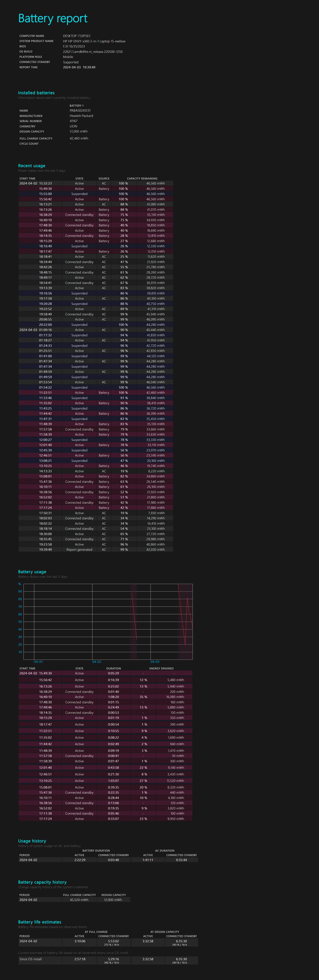Click the "Battery capacity history" heading
Viewport: 319px width, 980px height.
point(42,882)
